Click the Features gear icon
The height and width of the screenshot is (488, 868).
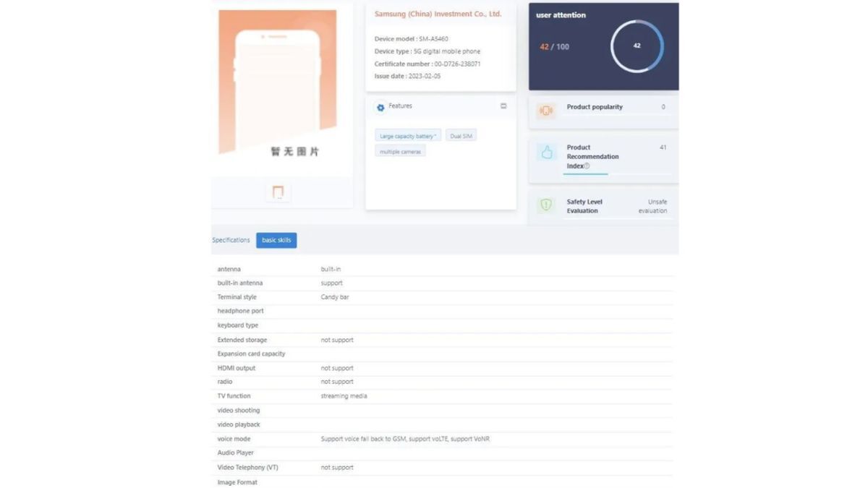coord(381,106)
